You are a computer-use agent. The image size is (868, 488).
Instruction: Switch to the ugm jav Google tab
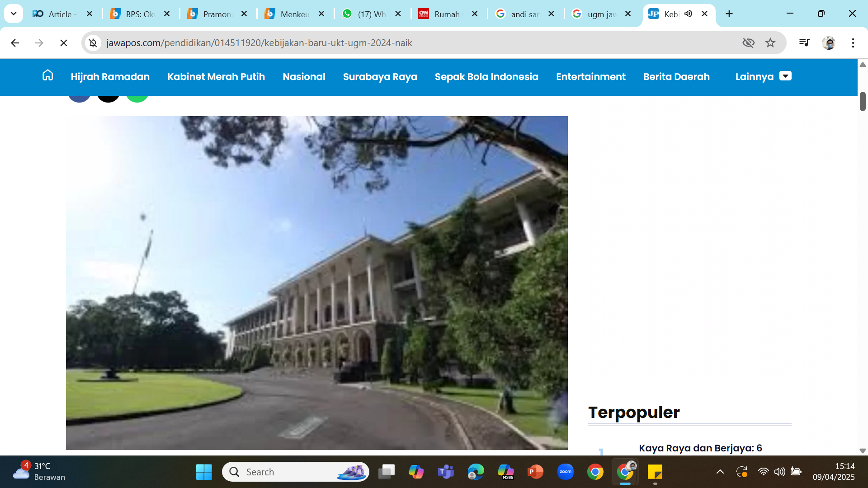pyautogui.click(x=594, y=14)
